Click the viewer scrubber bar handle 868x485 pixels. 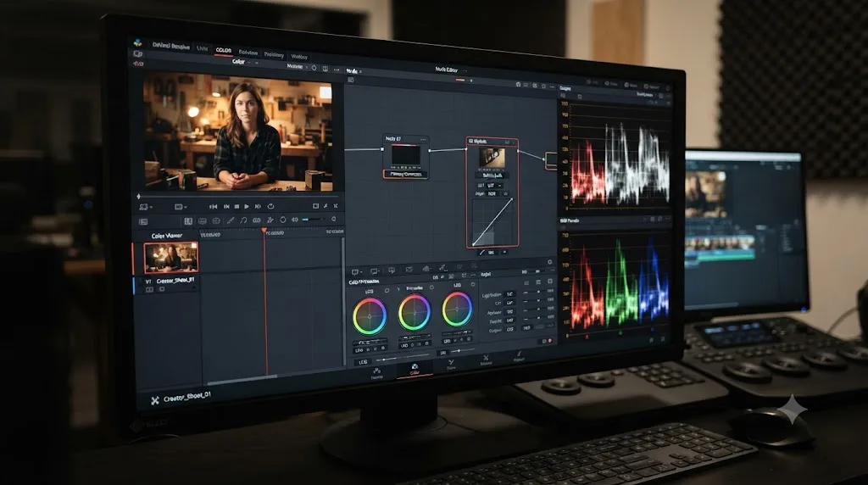138,196
